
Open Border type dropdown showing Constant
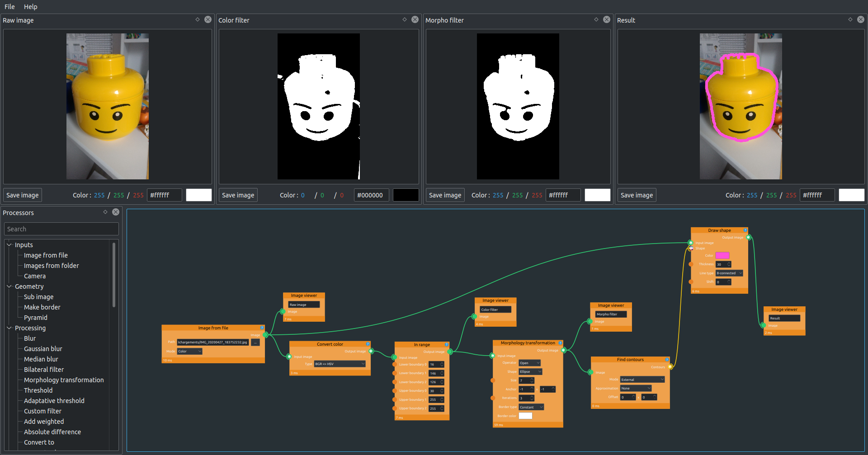coord(531,407)
